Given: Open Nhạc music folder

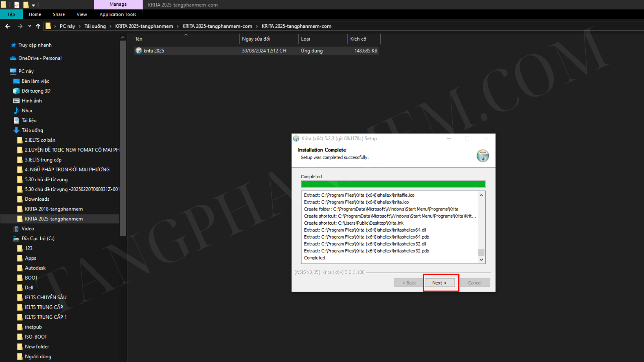Looking at the screenshot, I should [x=28, y=111].
